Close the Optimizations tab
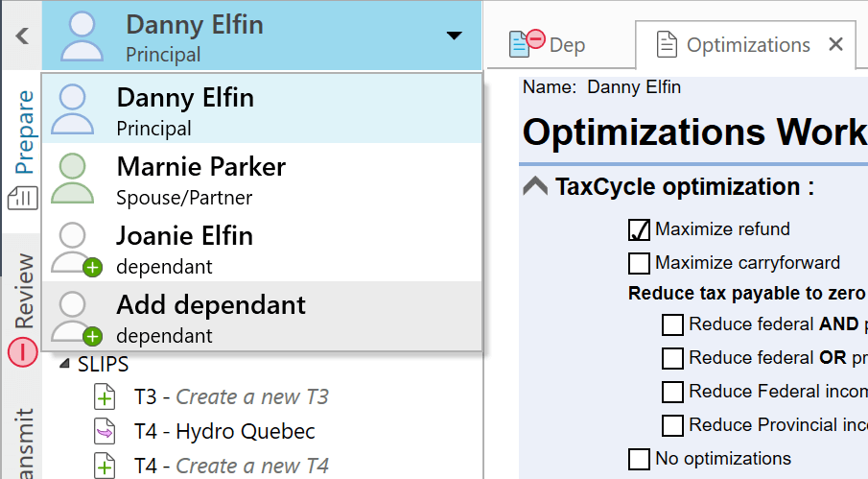The height and width of the screenshot is (479, 868). (x=835, y=44)
